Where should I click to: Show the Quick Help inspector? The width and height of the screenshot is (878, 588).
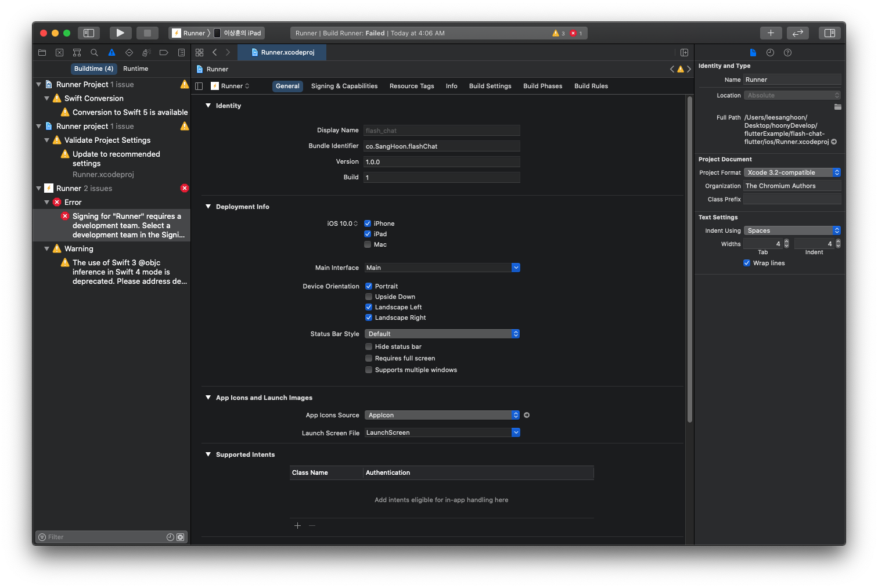(x=787, y=52)
